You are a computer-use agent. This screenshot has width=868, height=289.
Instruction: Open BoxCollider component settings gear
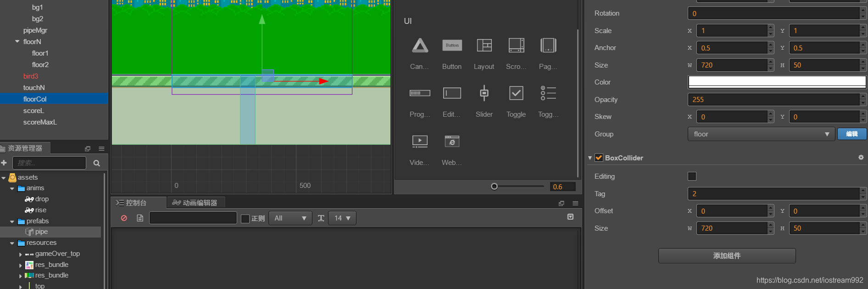(x=861, y=158)
